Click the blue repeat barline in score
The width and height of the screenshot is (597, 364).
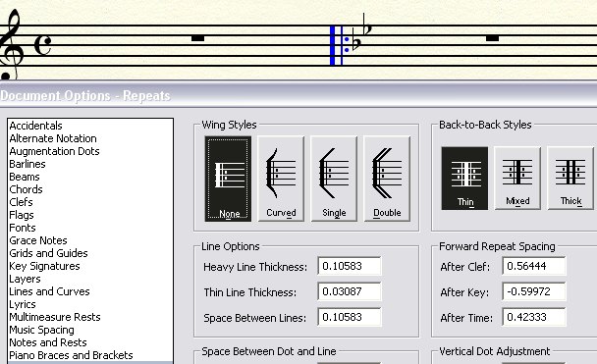click(x=336, y=46)
